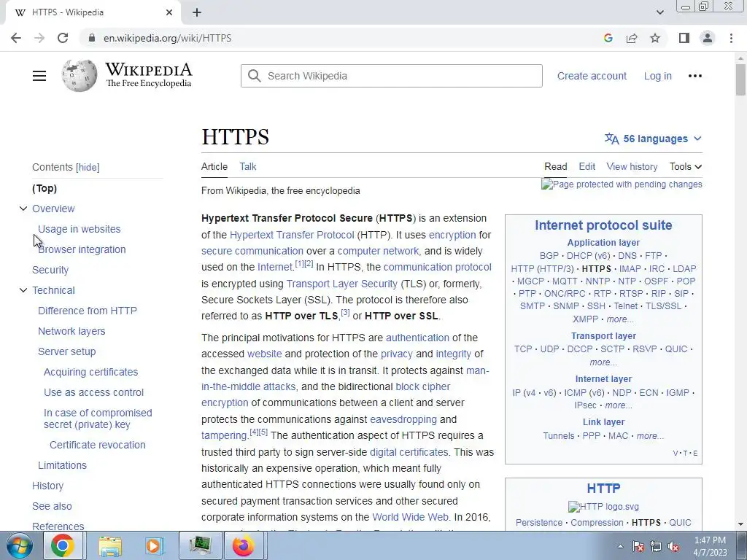Focus the Search Wikipedia field
Screen dimensions: 747x560
coord(391,76)
